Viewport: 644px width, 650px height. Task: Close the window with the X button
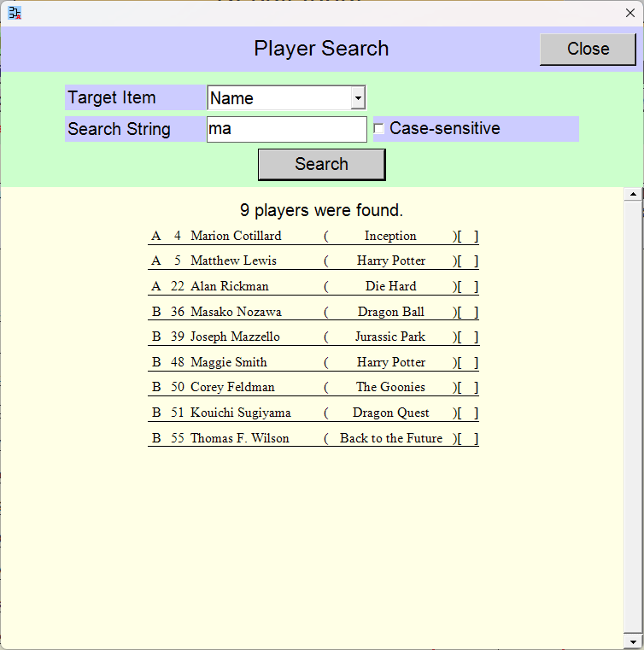(x=630, y=13)
